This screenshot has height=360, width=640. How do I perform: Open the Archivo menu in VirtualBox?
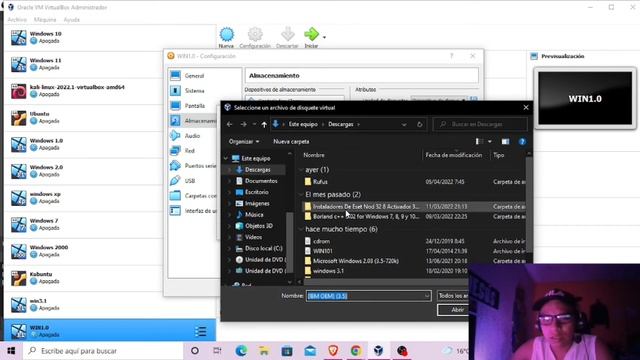[17, 20]
